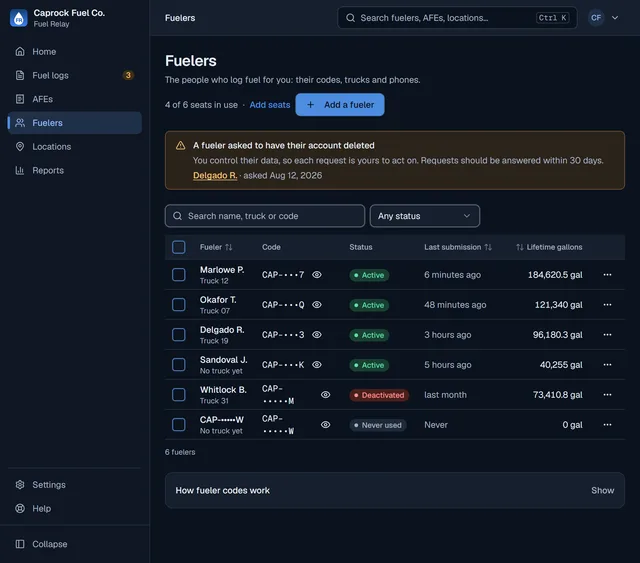This screenshot has width=640, height=563.
Task: Click '6 fuelers' count below table
Action: [180, 452]
